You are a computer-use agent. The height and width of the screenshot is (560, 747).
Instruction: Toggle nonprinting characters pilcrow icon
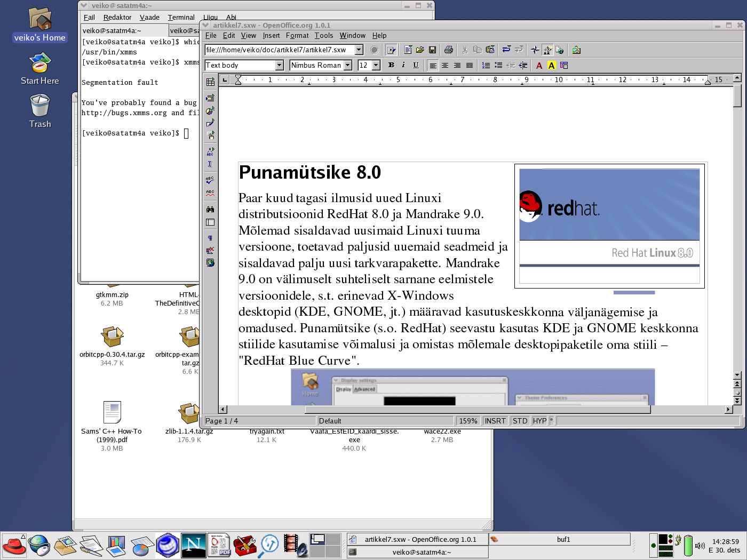click(210, 238)
